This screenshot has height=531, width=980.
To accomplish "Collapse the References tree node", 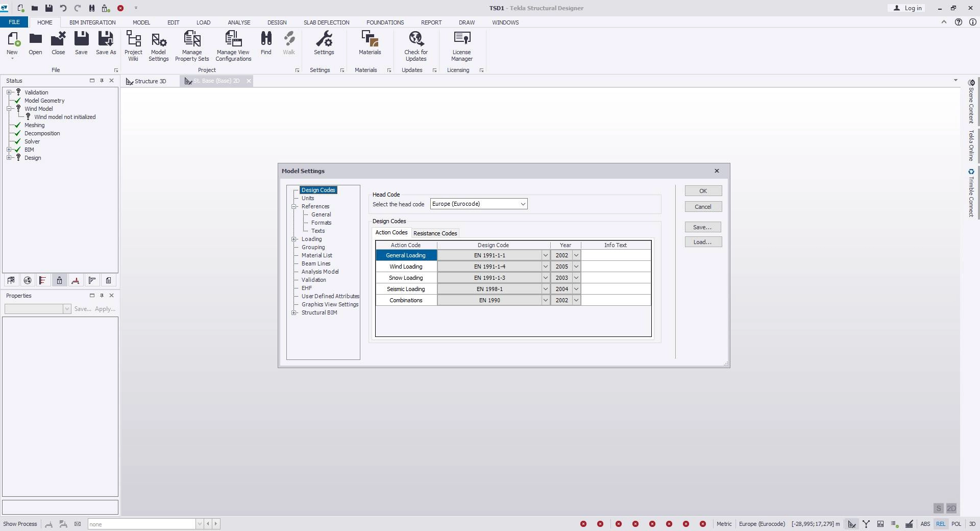I will pyautogui.click(x=294, y=206).
